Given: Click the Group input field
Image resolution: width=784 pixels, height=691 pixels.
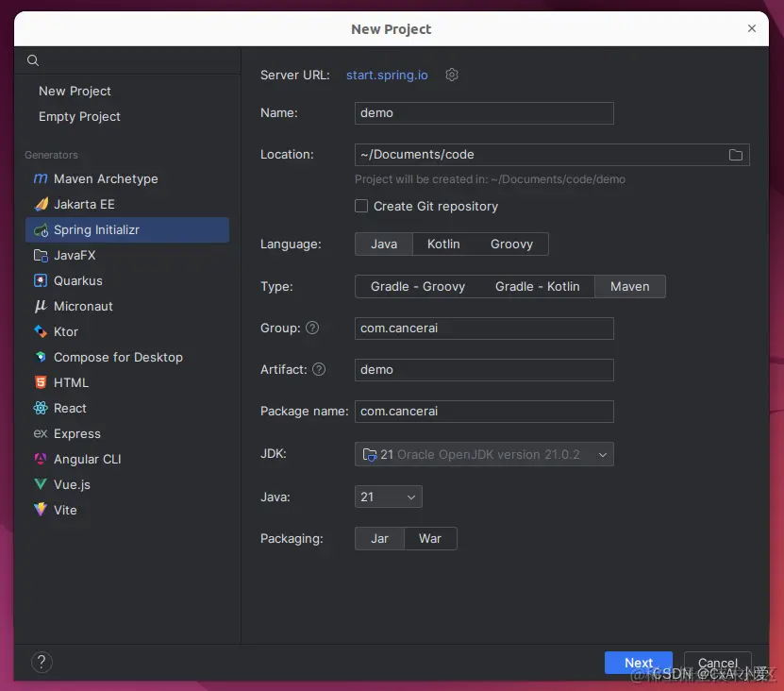Looking at the screenshot, I should 484,329.
